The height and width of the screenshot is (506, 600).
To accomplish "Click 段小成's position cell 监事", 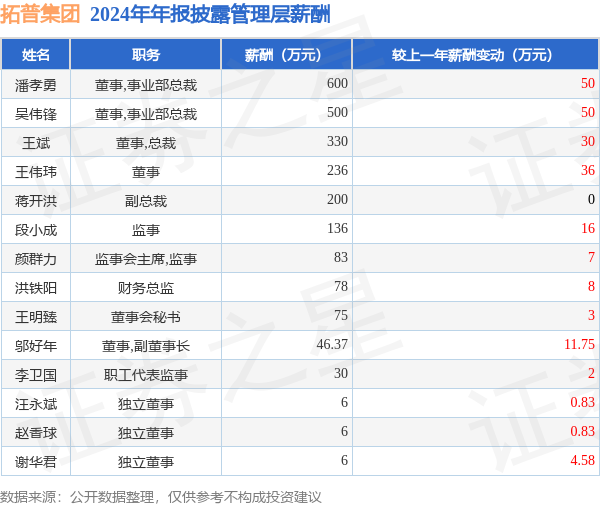I will click(146, 230).
